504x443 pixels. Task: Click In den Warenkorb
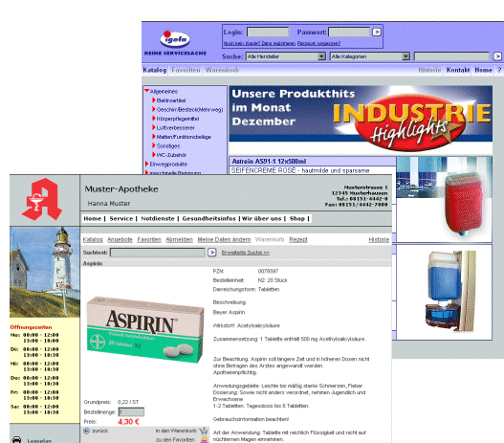(176, 431)
